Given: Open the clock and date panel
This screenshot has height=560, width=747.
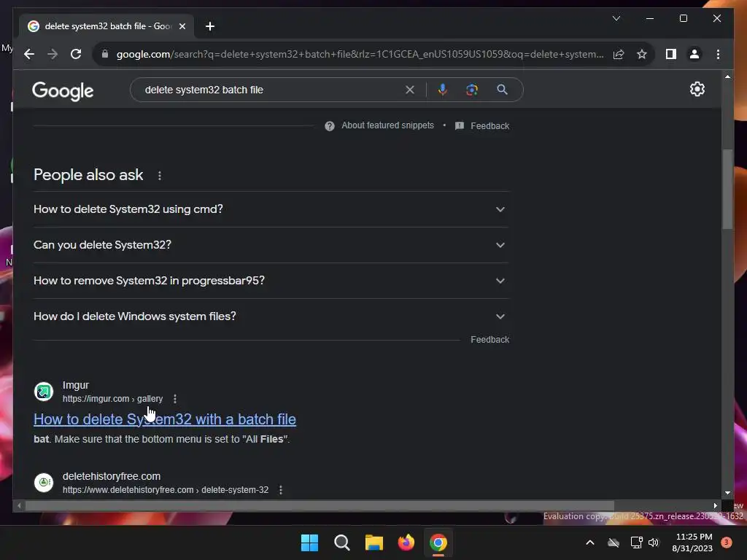Looking at the screenshot, I should point(694,542).
